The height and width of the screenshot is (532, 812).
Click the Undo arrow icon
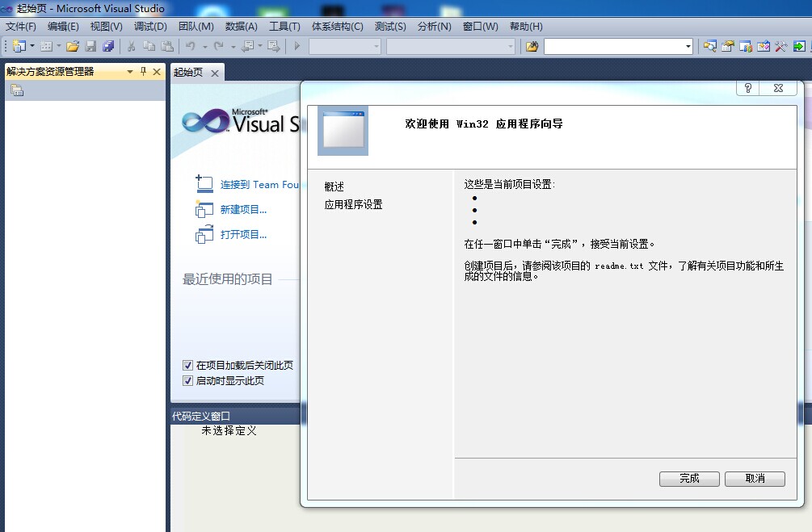(x=191, y=46)
